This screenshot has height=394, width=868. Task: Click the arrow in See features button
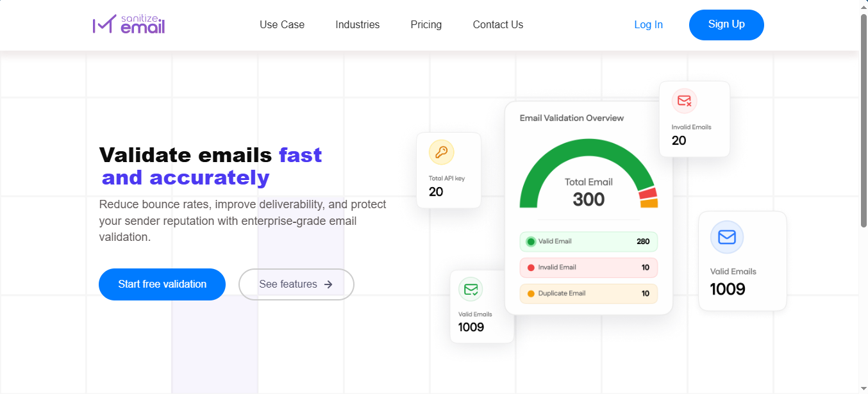(x=328, y=284)
